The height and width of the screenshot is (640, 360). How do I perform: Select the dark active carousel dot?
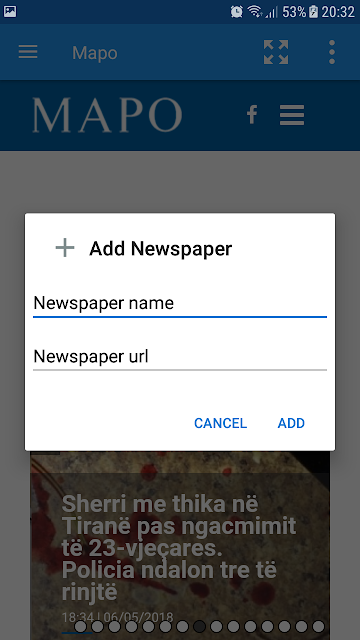pos(199,627)
